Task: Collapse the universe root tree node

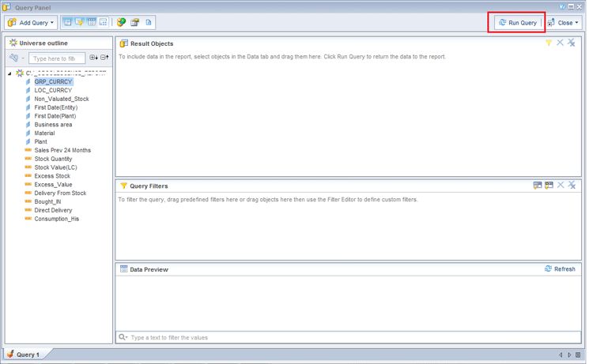Action: click(9, 73)
